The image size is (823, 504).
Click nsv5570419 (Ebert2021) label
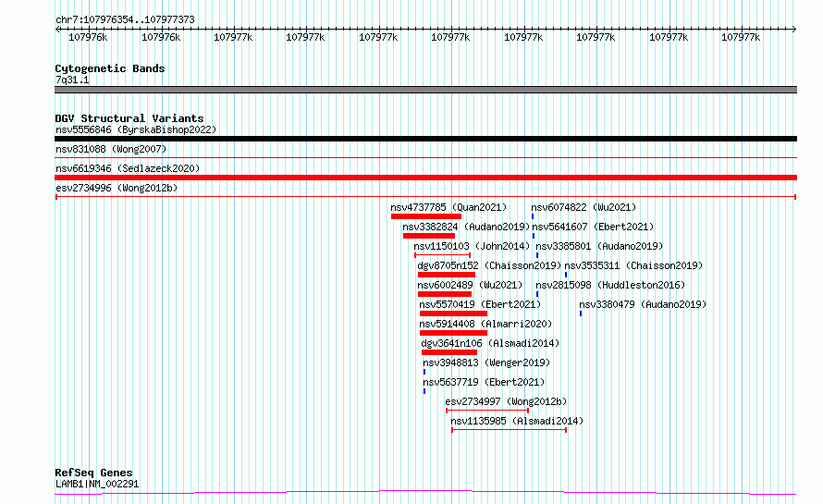[x=480, y=304]
